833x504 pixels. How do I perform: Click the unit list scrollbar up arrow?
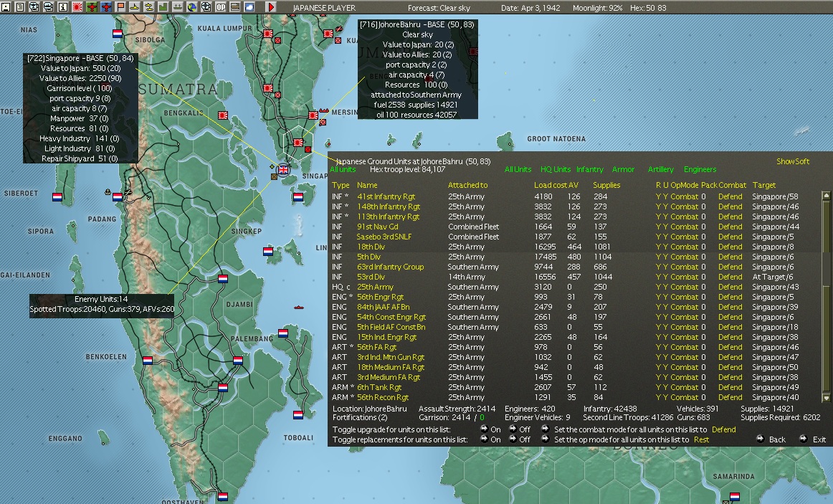826,196
